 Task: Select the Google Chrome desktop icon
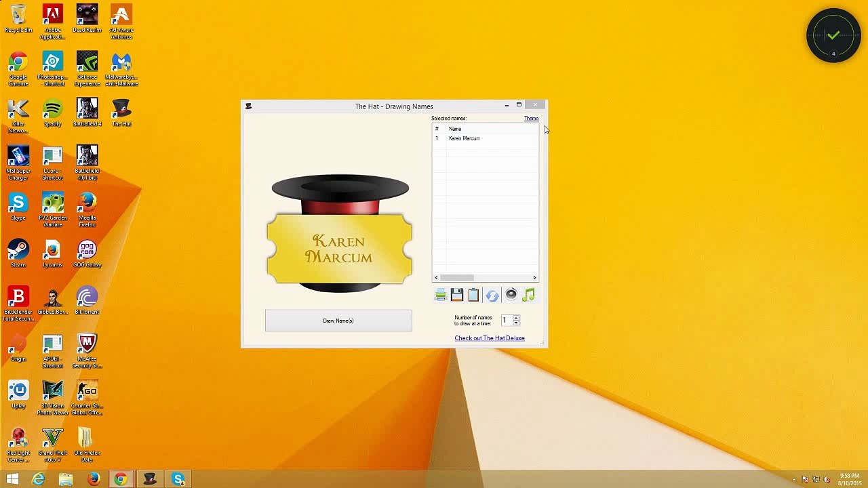click(18, 69)
